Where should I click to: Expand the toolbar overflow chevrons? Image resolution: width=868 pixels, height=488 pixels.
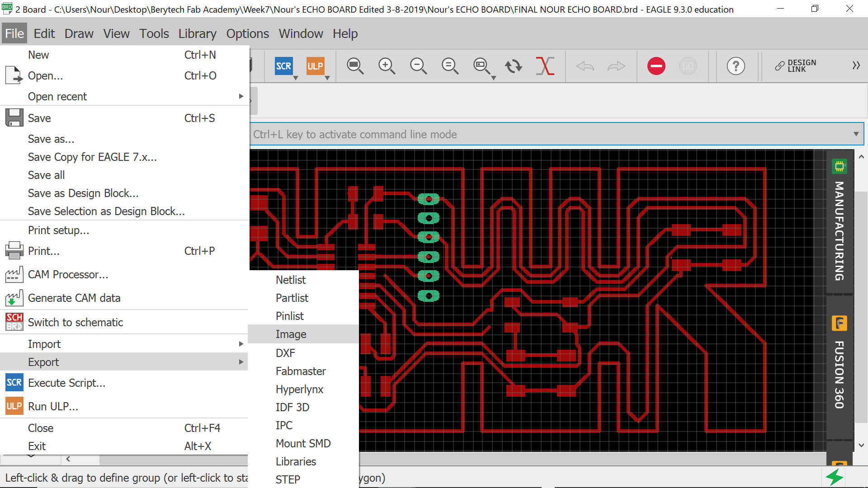856,66
